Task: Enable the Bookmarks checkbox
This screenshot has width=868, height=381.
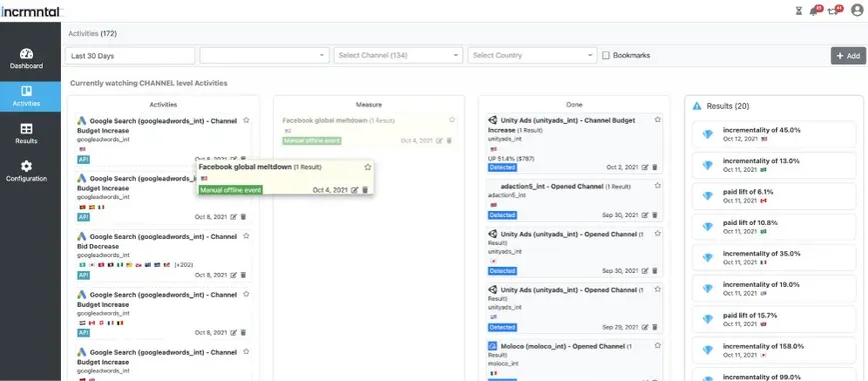Action: point(605,55)
